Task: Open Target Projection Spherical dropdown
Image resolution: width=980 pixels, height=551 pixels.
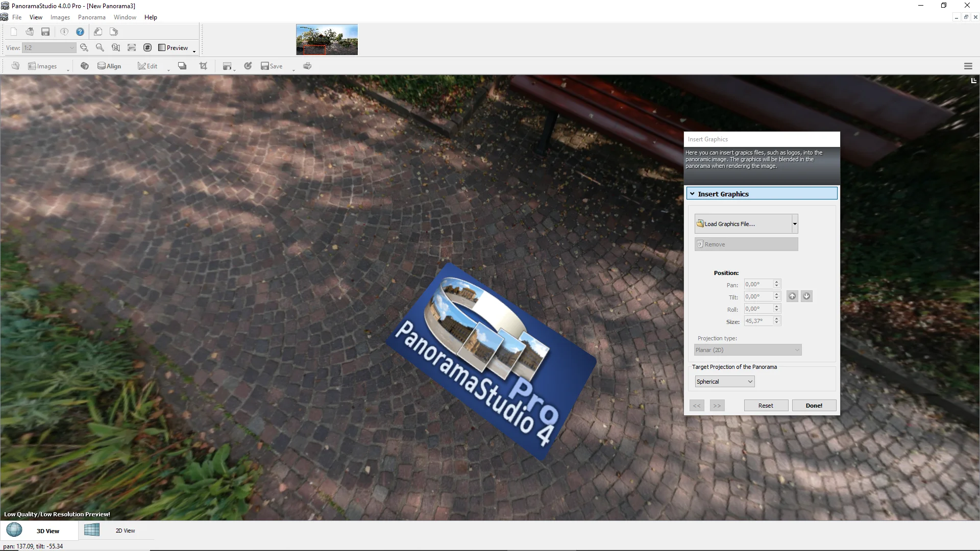Action: click(x=725, y=381)
